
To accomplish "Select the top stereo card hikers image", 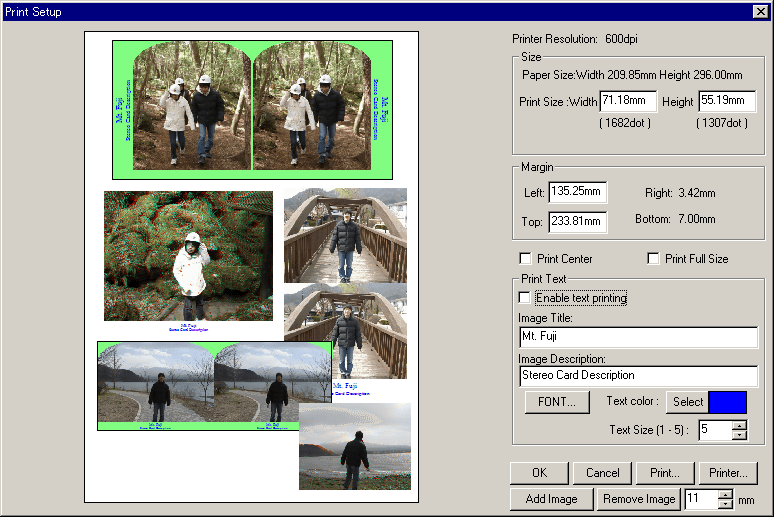I will [252, 105].
